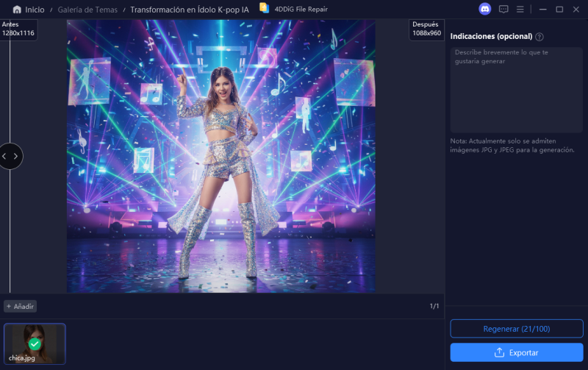Select the chica.jpg thumbnail

35,344
